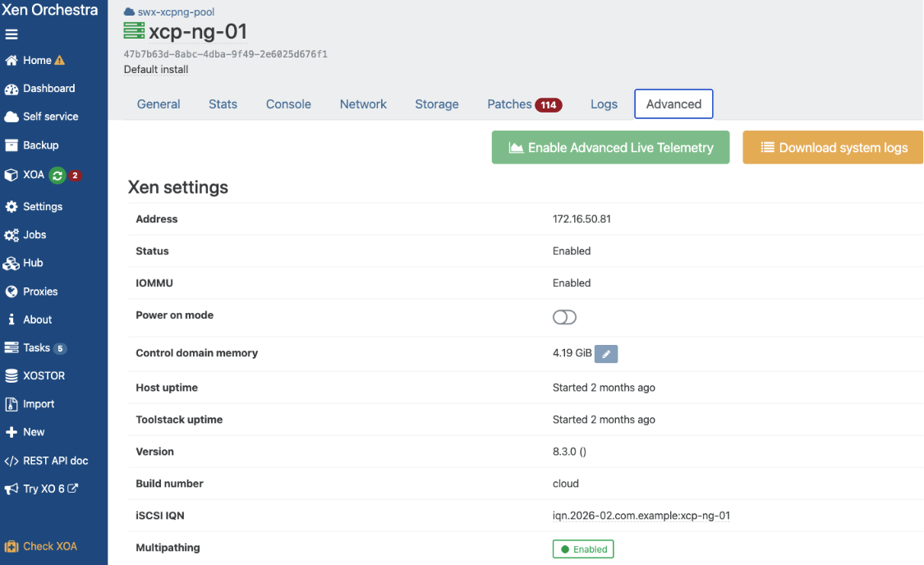Click the Tasks list icon
Screen dimensions: 924x565
point(11,347)
